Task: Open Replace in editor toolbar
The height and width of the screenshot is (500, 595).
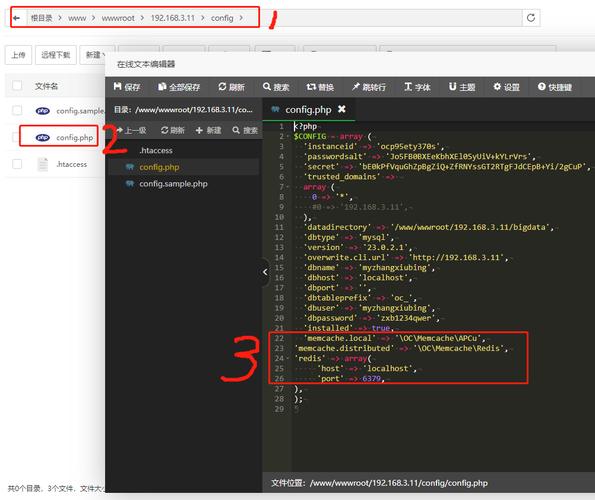Action: (x=320, y=87)
